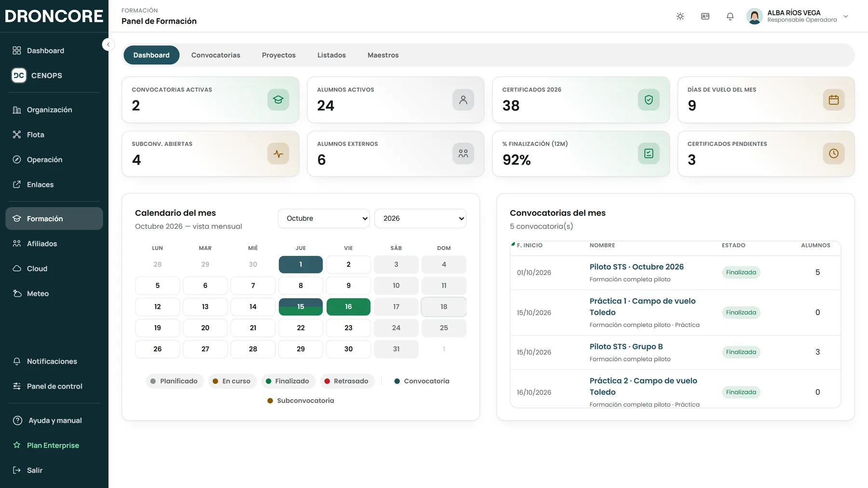Open the Piloto STS · Octubre 2026 link
The width and height of the screenshot is (868, 488).
pyautogui.click(x=637, y=267)
